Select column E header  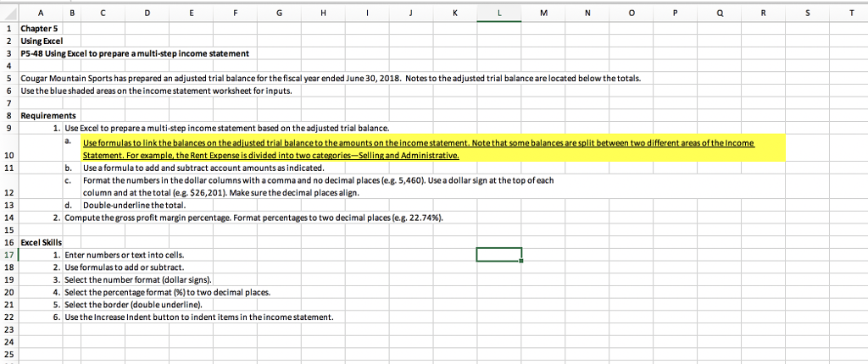click(191, 15)
